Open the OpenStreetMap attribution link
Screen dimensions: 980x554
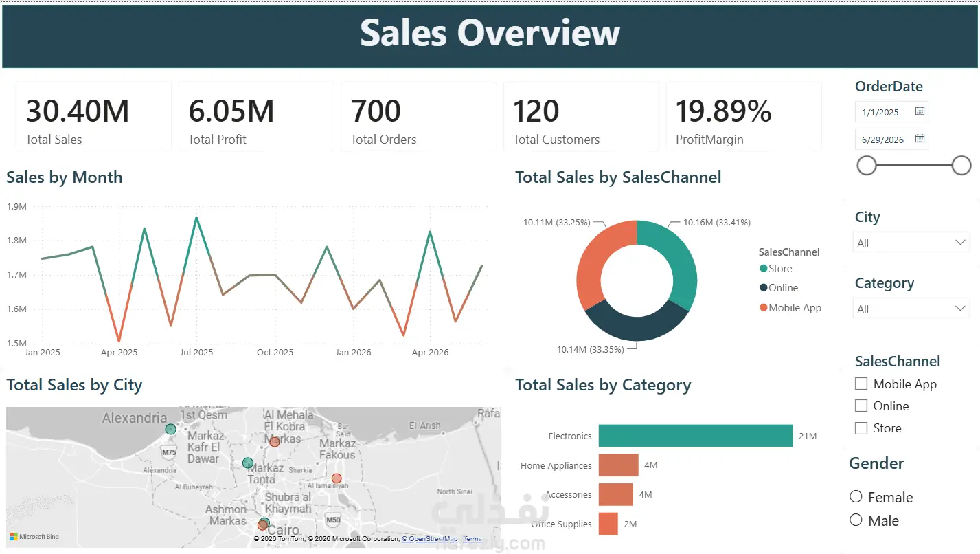coord(430,539)
